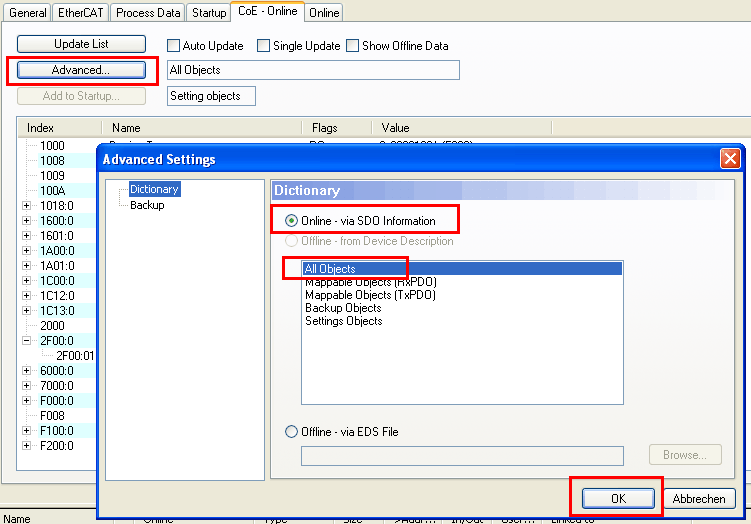Expand index F200:0 node
The image size is (751, 524).
click(26, 445)
